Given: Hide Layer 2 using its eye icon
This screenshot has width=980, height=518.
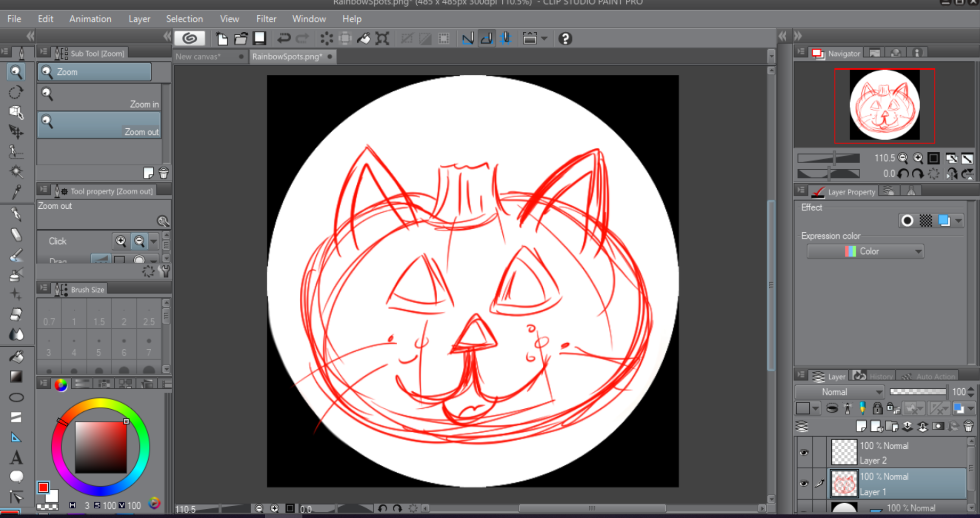Looking at the screenshot, I should click(804, 452).
